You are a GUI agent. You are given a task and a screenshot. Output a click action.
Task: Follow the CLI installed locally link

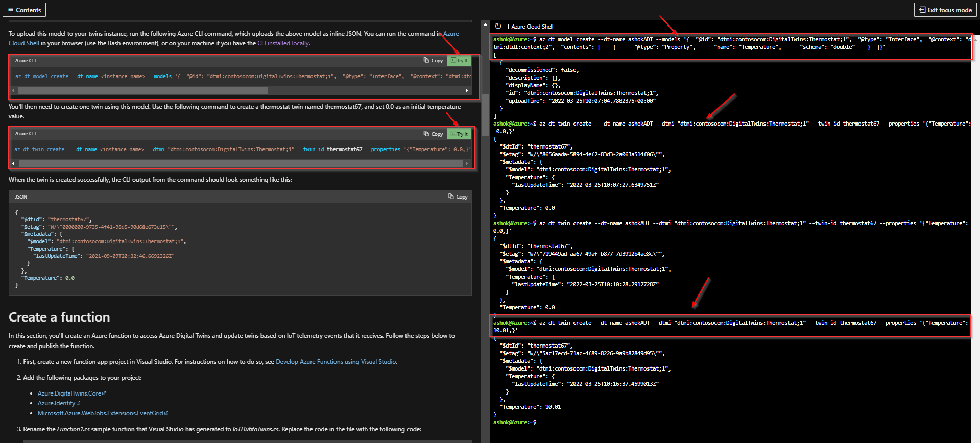(x=283, y=43)
